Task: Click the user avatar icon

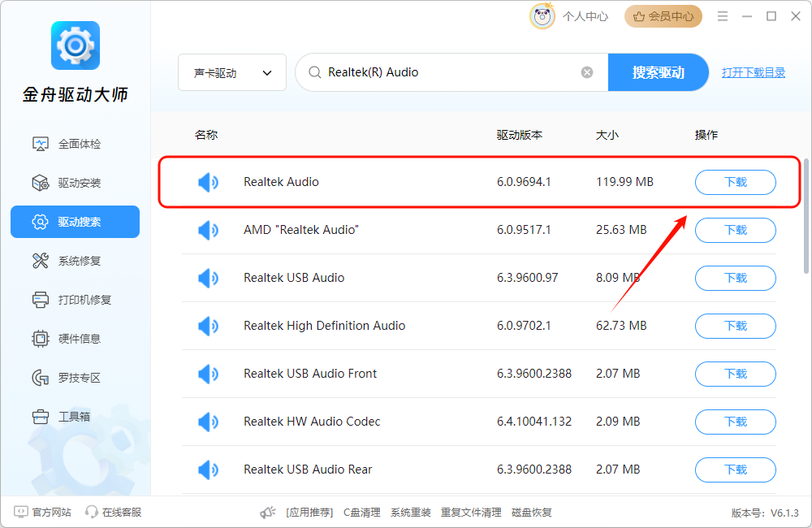Action: pos(542,16)
